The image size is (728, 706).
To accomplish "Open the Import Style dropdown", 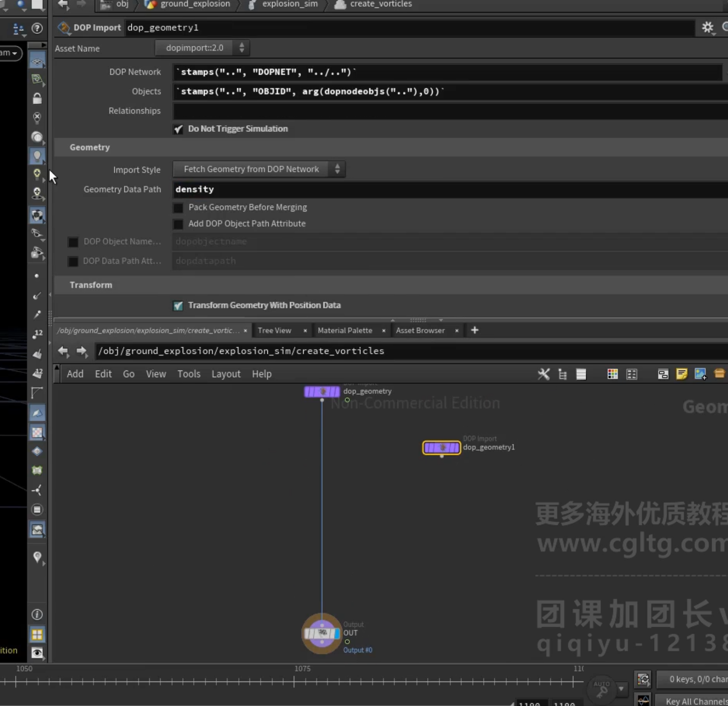I will [259, 169].
